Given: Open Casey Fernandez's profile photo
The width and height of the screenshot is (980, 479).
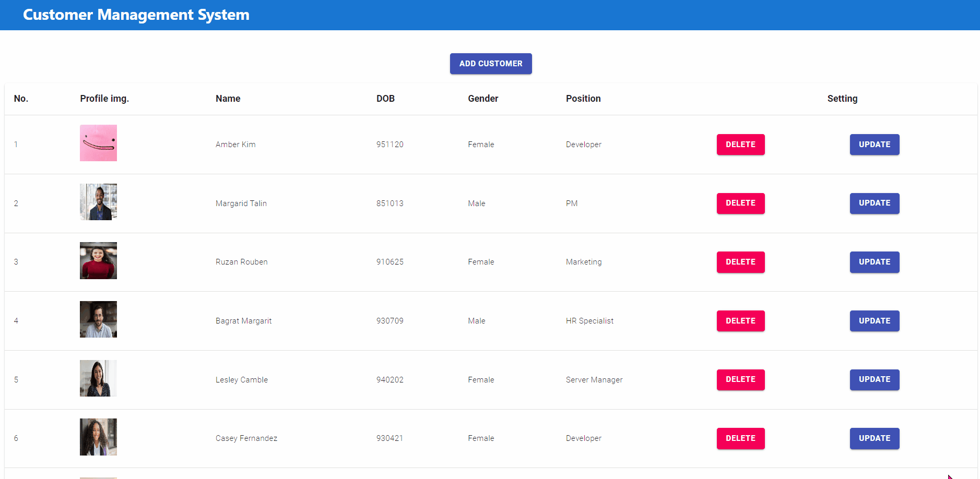Looking at the screenshot, I should click(x=98, y=437).
